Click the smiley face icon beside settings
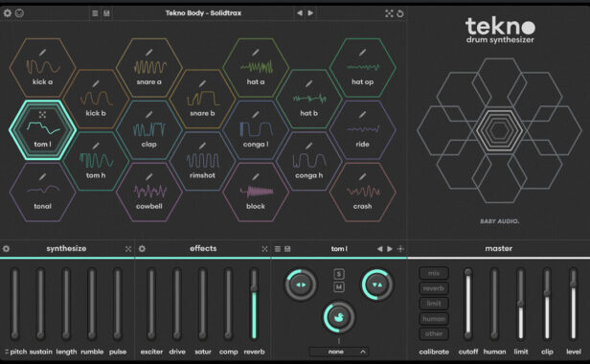Viewport: 590px width, 364px height. [x=19, y=13]
